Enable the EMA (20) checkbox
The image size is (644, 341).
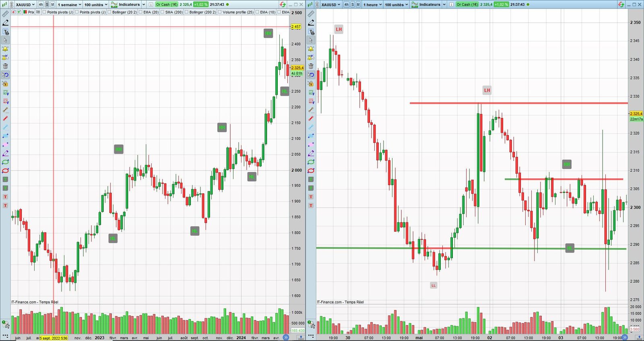click(x=140, y=12)
